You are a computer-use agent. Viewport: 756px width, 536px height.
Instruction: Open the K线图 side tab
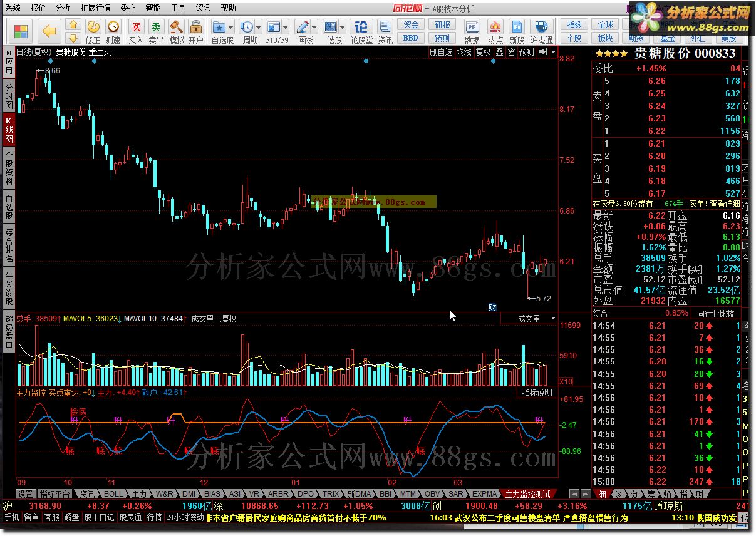tap(9, 130)
